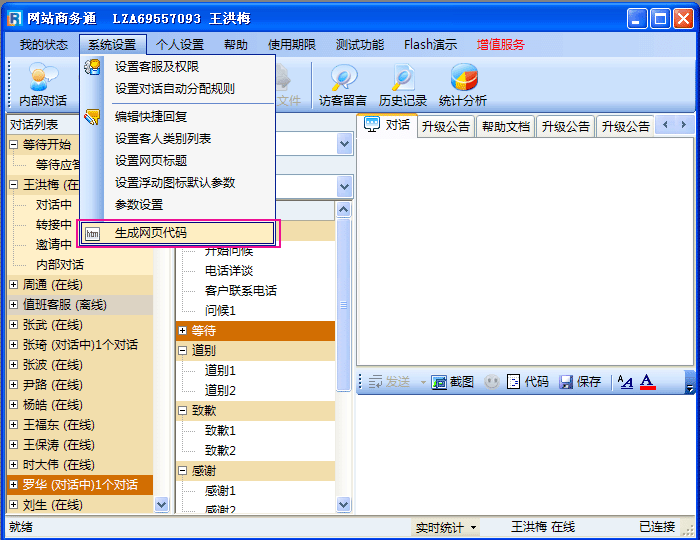Open the 历史记录 toolbar icon
700x540 pixels.
(x=402, y=77)
